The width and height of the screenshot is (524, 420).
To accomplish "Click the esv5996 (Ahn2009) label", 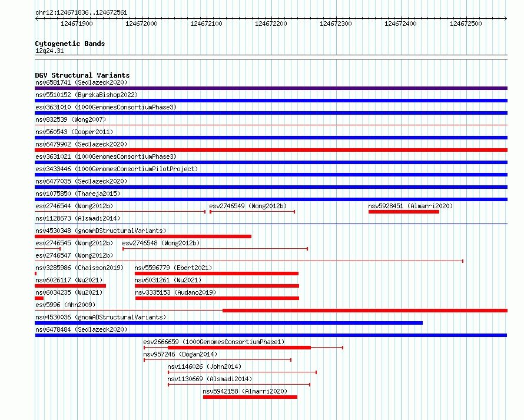I will (65, 305).
